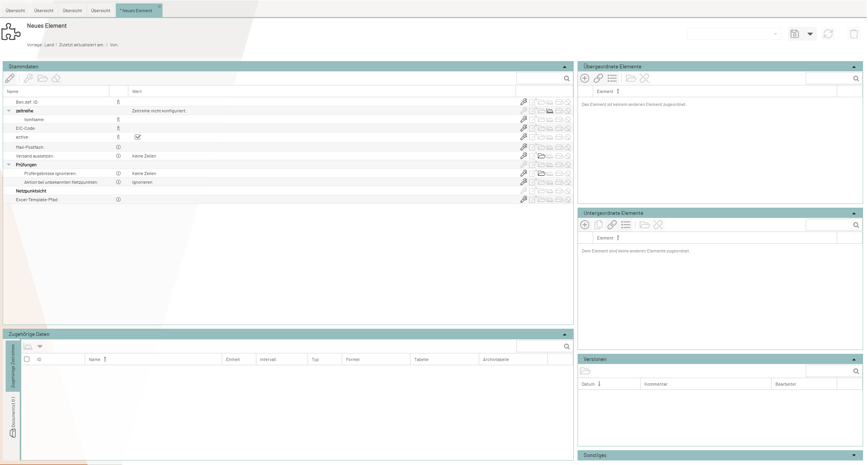Collapse the Prüfungen tree node
Viewport: 868px width, 465px height.
point(9,165)
